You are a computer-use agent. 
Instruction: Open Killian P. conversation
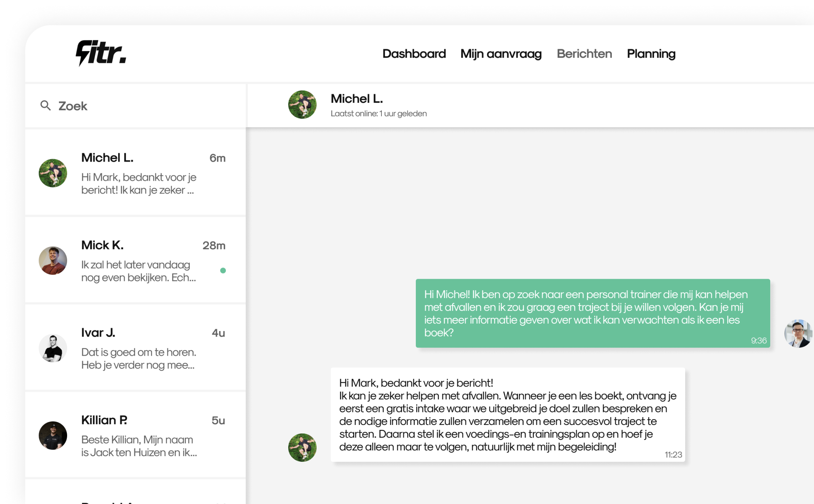click(135, 435)
